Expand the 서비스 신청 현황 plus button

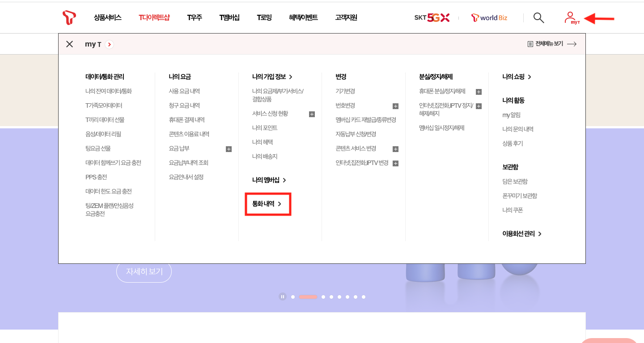[312, 114]
